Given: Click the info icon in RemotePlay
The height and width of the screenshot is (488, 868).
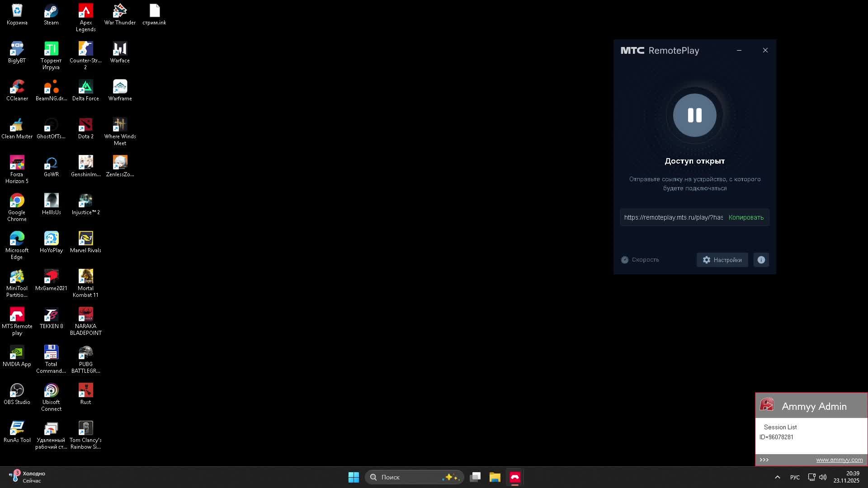Looking at the screenshot, I should [x=761, y=260].
